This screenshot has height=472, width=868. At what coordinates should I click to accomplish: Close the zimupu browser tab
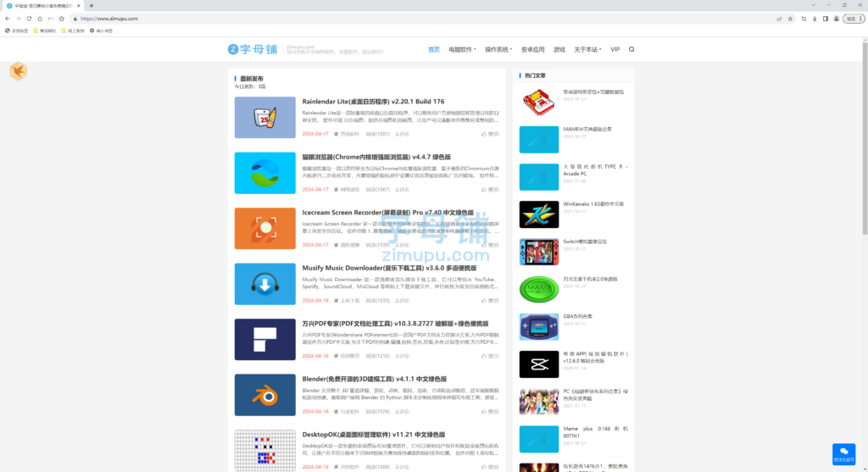[x=79, y=6]
